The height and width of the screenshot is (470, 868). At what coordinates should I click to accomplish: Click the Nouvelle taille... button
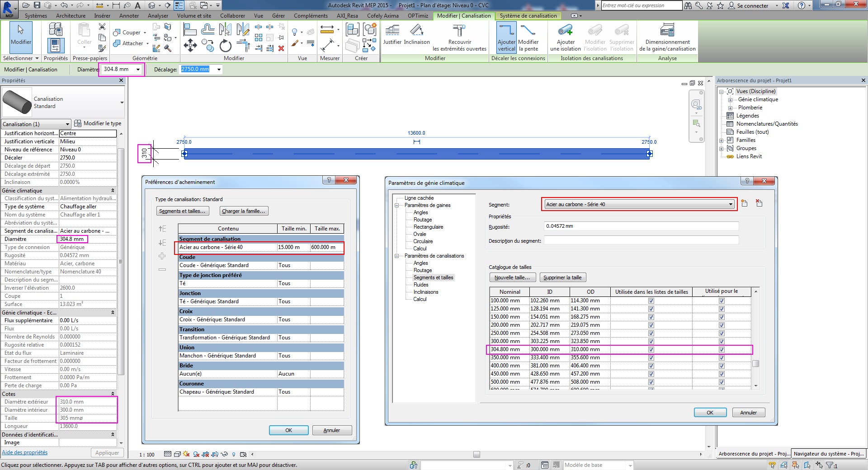(512, 277)
